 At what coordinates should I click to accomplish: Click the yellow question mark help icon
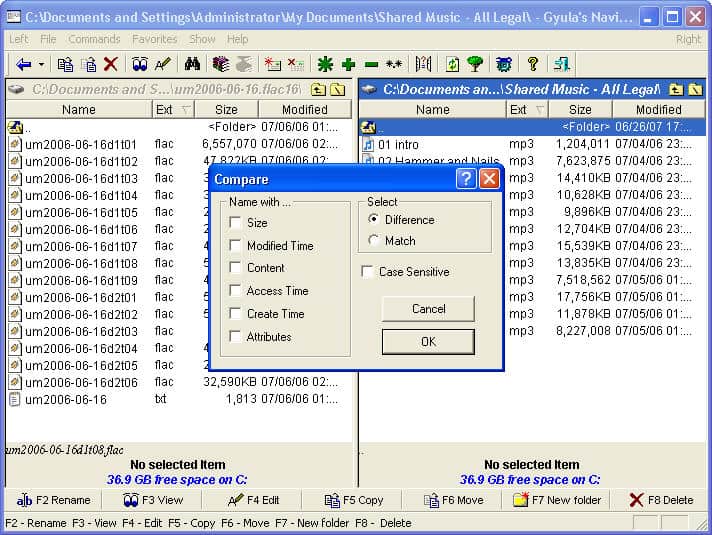click(x=532, y=64)
